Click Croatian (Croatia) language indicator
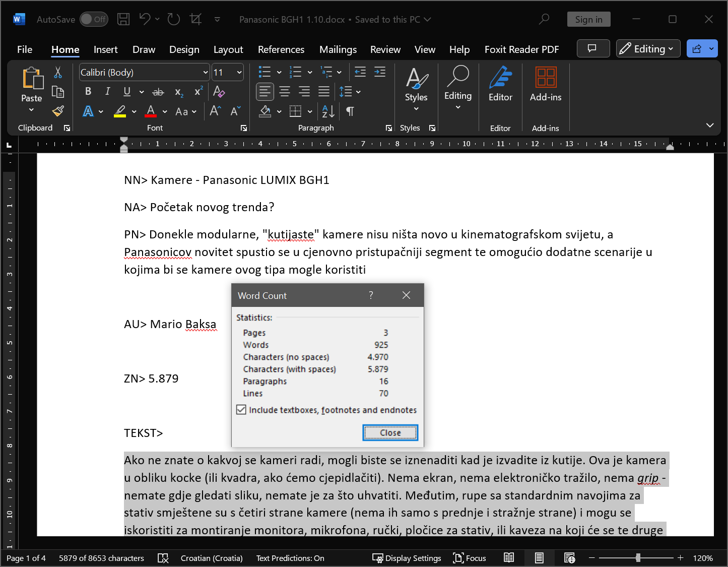 coord(212,558)
